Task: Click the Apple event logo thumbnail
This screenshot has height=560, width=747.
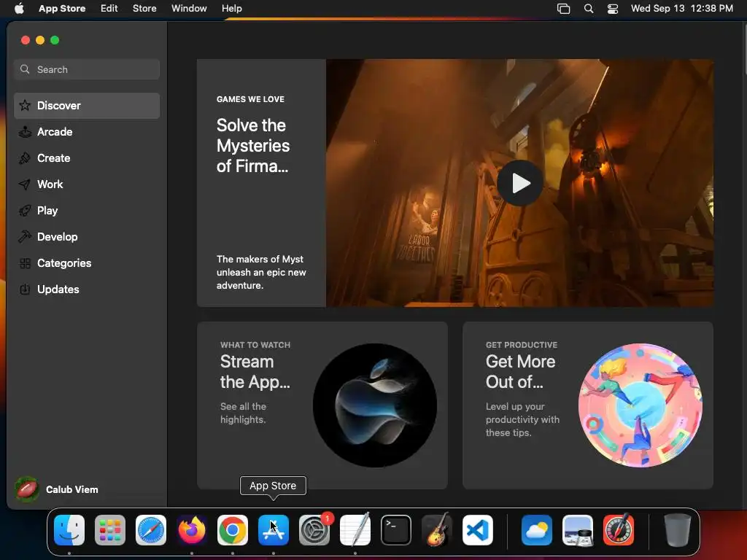Action: (x=374, y=405)
